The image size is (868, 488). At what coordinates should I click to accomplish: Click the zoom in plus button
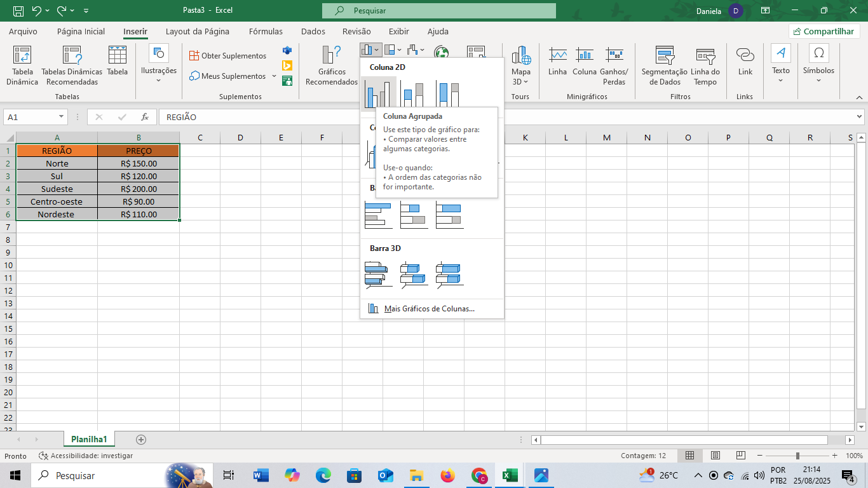pyautogui.click(x=836, y=456)
